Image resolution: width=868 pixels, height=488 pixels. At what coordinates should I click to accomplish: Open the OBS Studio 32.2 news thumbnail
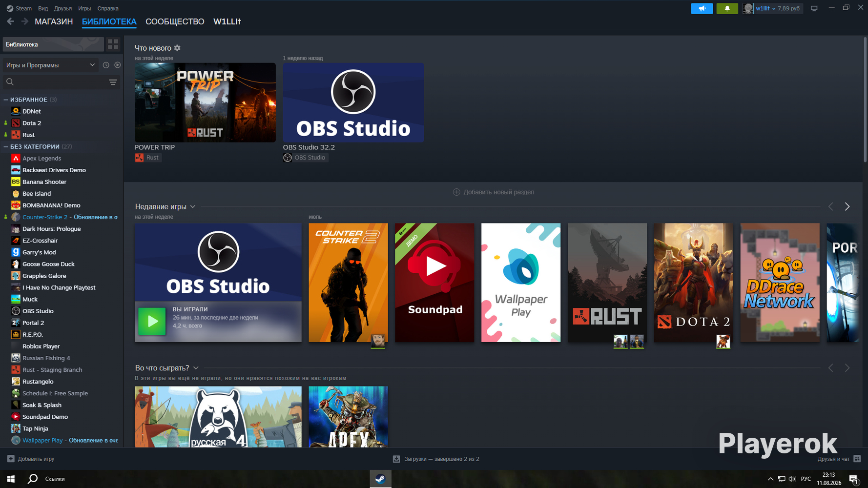(x=353, y=102)
